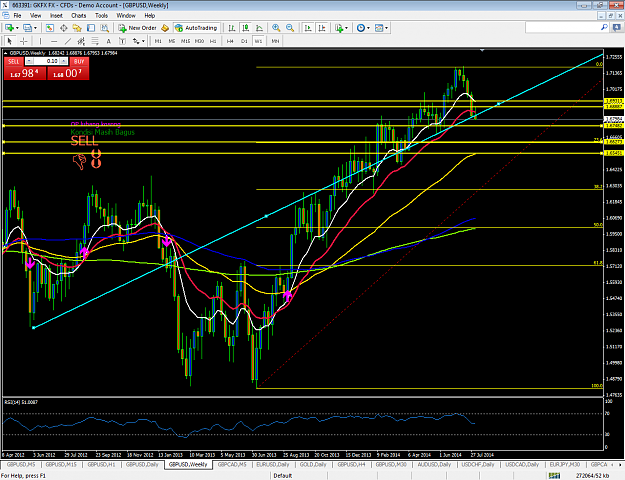
Task: Show the Data Window panel
Action: 63,28
